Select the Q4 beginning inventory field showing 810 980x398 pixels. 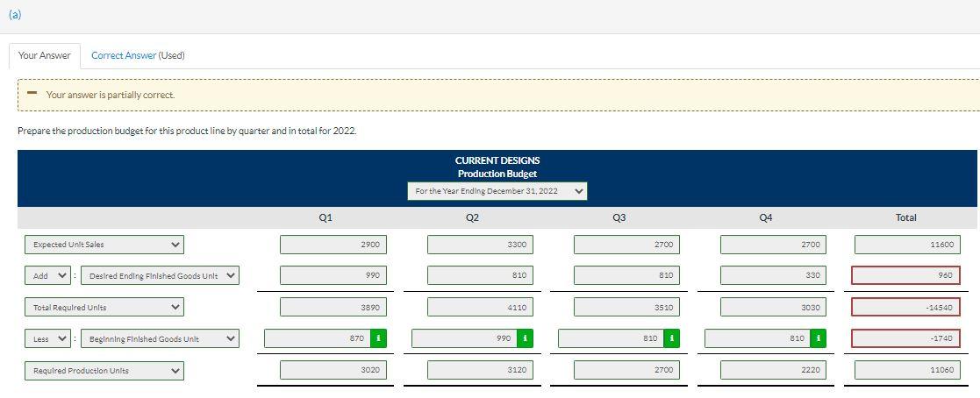coord(758,338)
